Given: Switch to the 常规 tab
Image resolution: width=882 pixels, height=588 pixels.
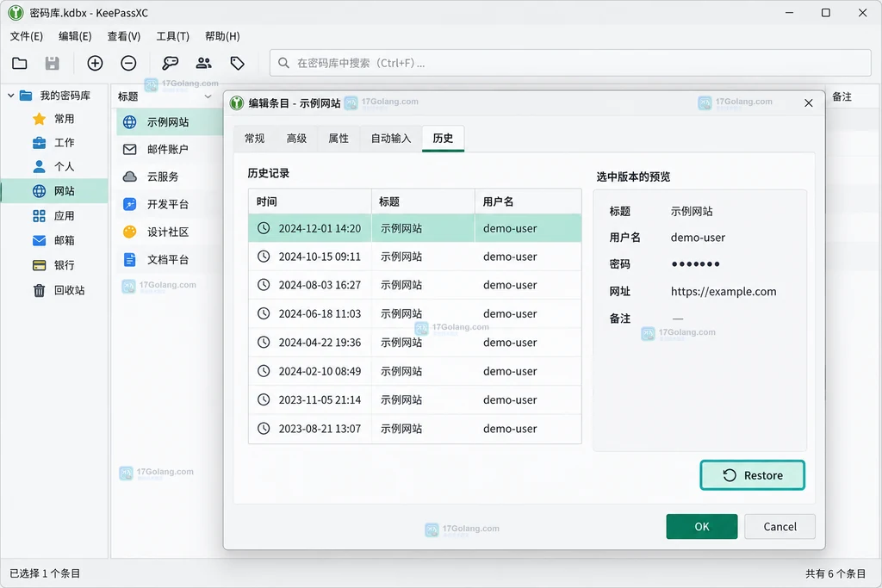Looking at the screenshot, I should point(255,139).
